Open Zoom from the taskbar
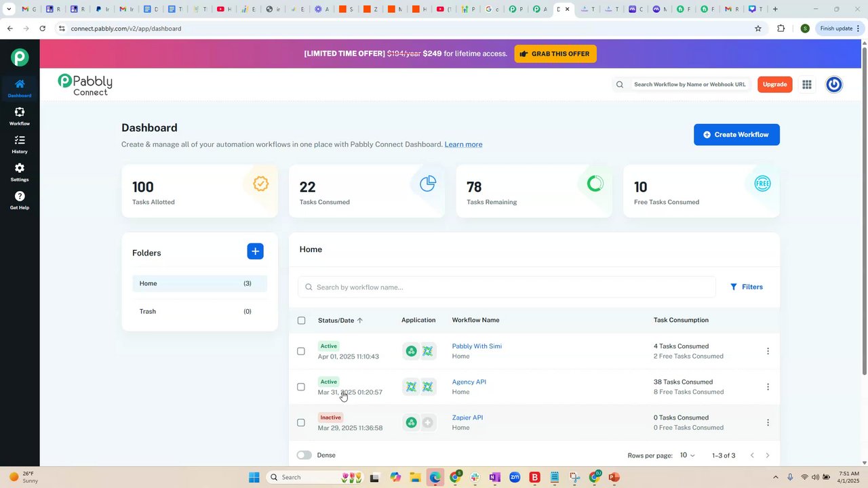This screenshot has width=868, height=488. [515, 477]
